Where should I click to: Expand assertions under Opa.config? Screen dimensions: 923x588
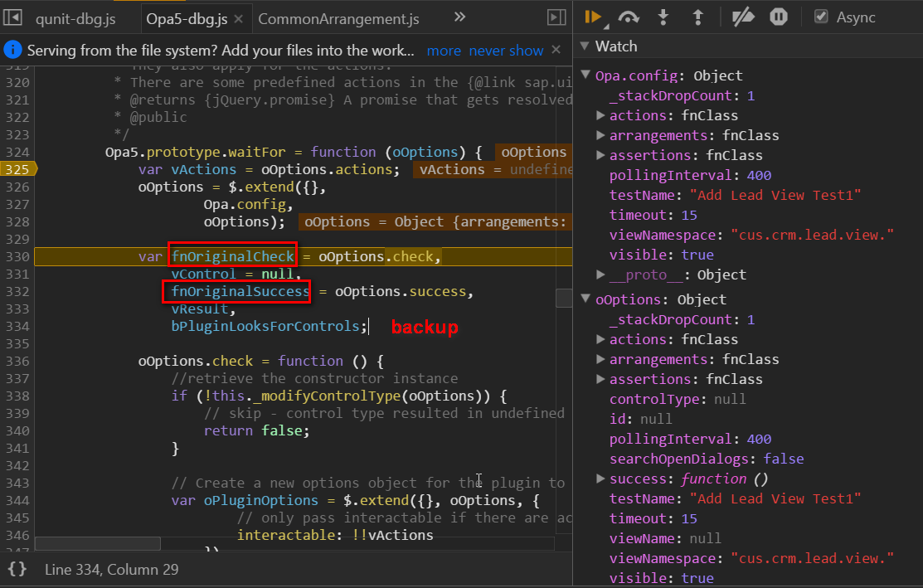pos(600,155)
